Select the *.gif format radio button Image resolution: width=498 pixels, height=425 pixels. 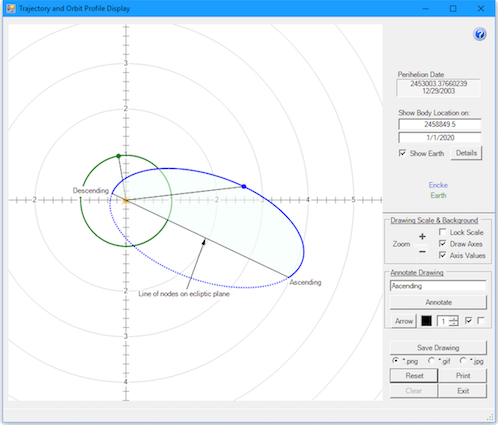tap(431, 361)
